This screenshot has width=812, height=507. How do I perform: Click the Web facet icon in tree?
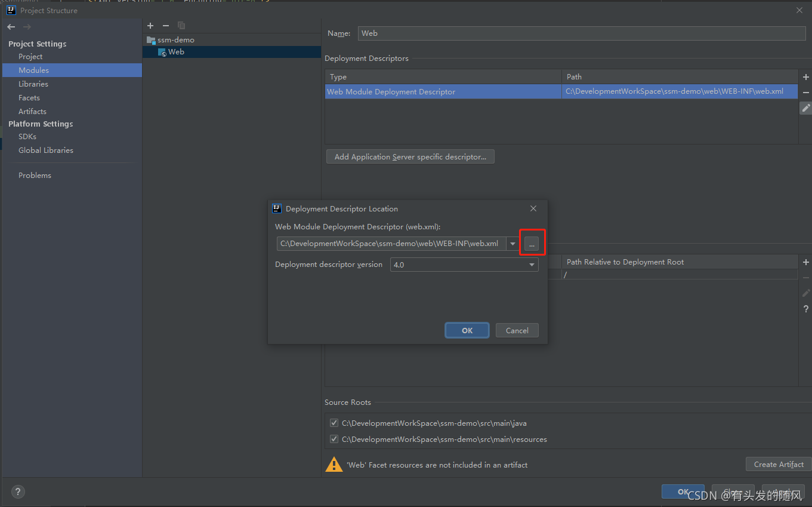click(162, 53)
